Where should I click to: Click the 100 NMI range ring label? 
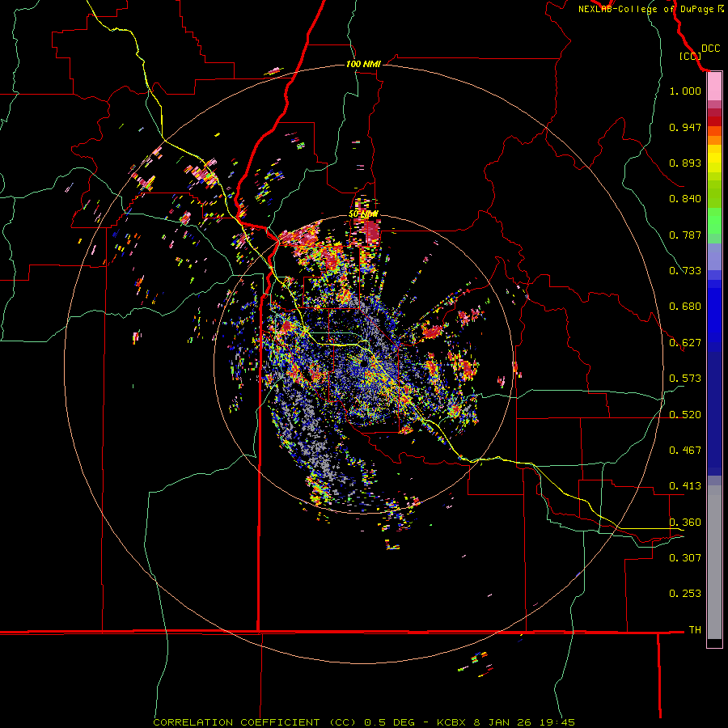click(363, 64)
